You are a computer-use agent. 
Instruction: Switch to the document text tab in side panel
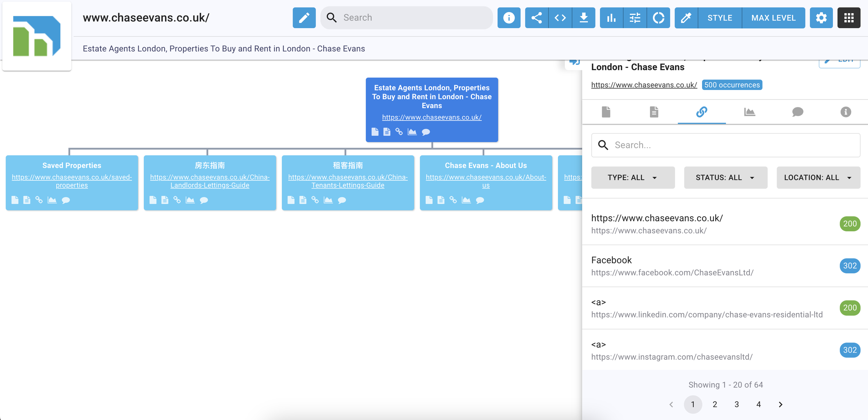click(x=654, y=112)
